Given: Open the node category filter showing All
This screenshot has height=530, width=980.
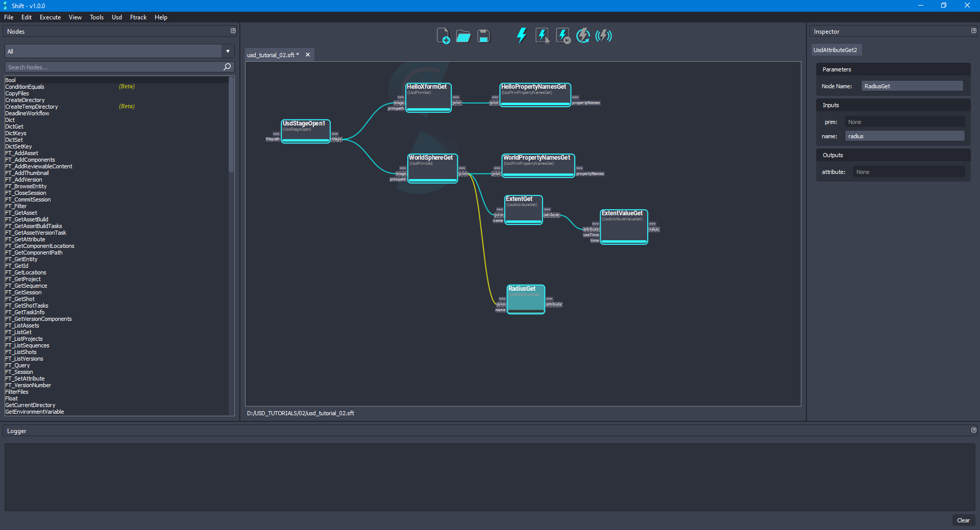Looking at the screenshot, I should [227, 51].
